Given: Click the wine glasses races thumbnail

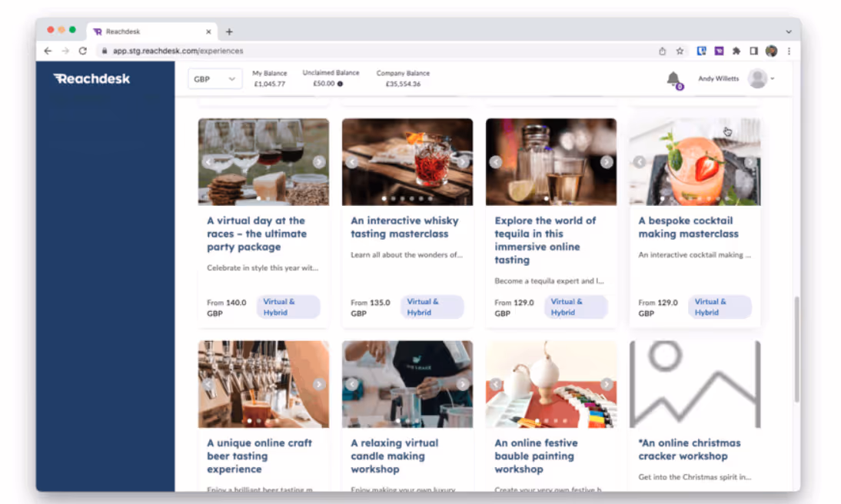Looking at the screenshot, I should point(264,162).
